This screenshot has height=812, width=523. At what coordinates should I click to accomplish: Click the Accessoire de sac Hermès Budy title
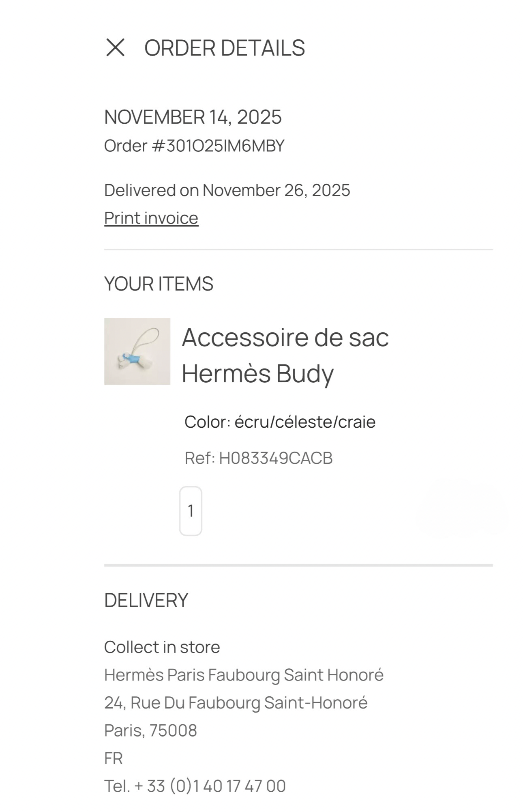[285, 355]
